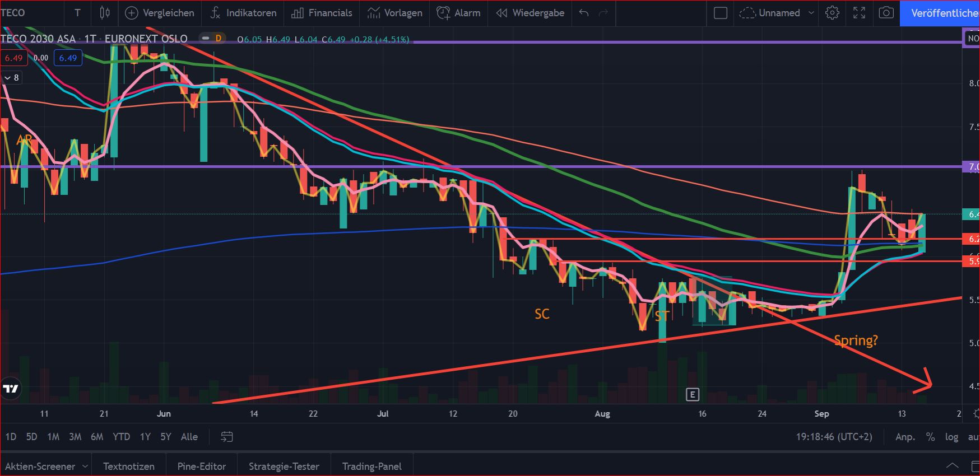
Task: Set the date range to YTD
Action: point(121,437)
